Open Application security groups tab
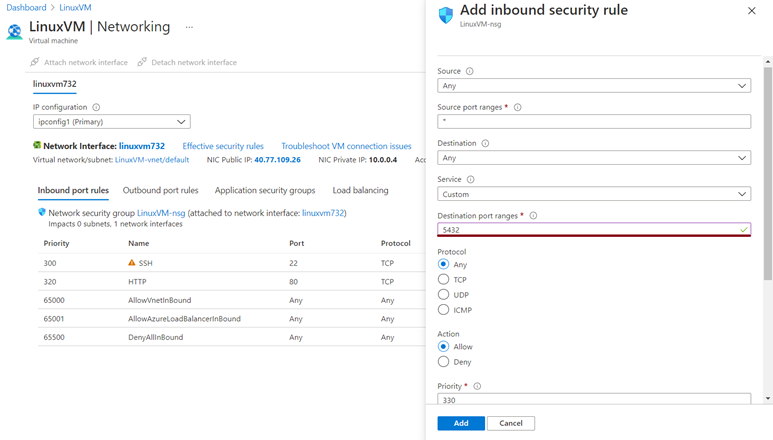 coord(265,190)
